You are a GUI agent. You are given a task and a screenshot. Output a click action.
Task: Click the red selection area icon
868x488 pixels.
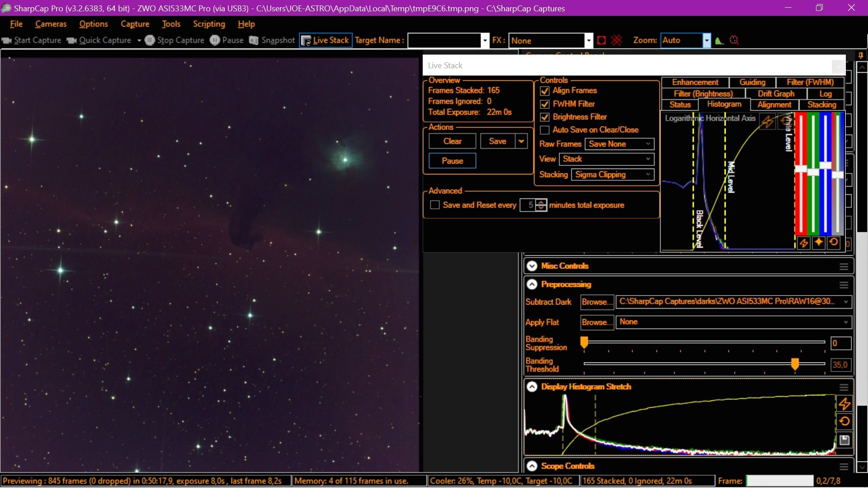(601, 40)
